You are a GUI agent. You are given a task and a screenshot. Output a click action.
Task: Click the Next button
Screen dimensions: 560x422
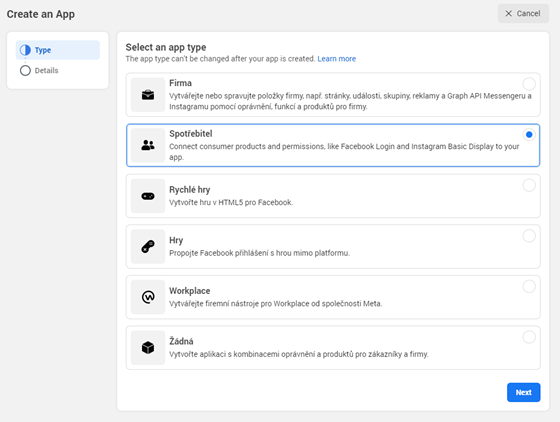(524, 392)
